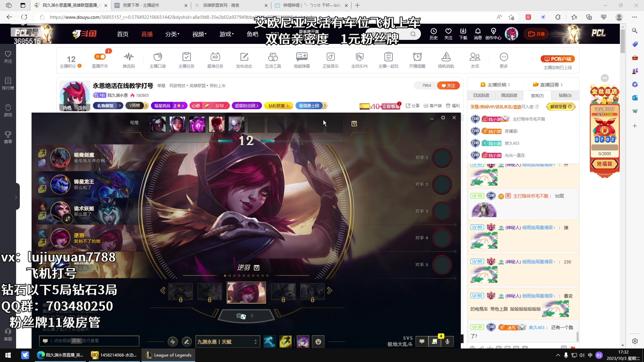Expand the 视频 navigation dropdown
The height and width of the screenshot is (362, 644).
[x=200, y=34]
